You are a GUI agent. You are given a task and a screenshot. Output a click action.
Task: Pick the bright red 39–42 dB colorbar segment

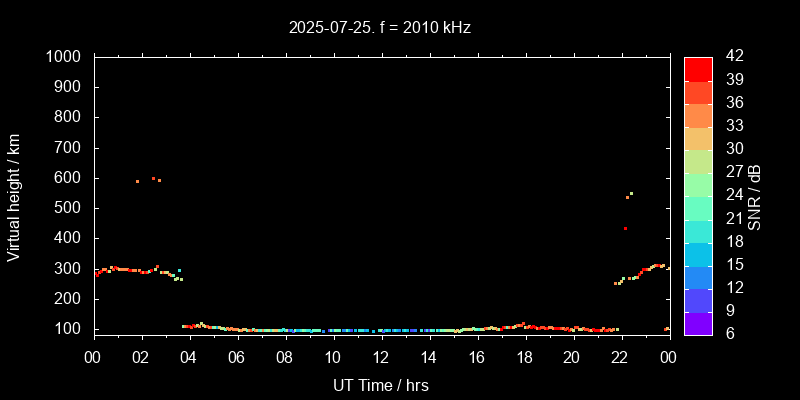(698, 68)
